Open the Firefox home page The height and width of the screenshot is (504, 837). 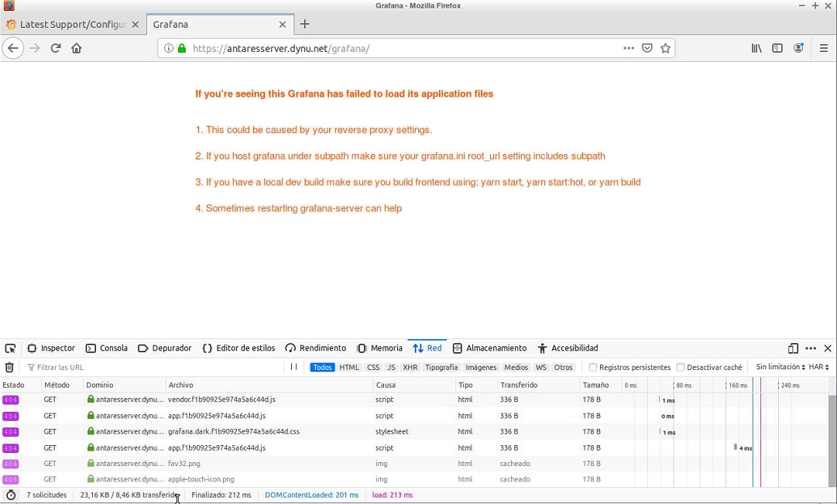pos(77,48)
